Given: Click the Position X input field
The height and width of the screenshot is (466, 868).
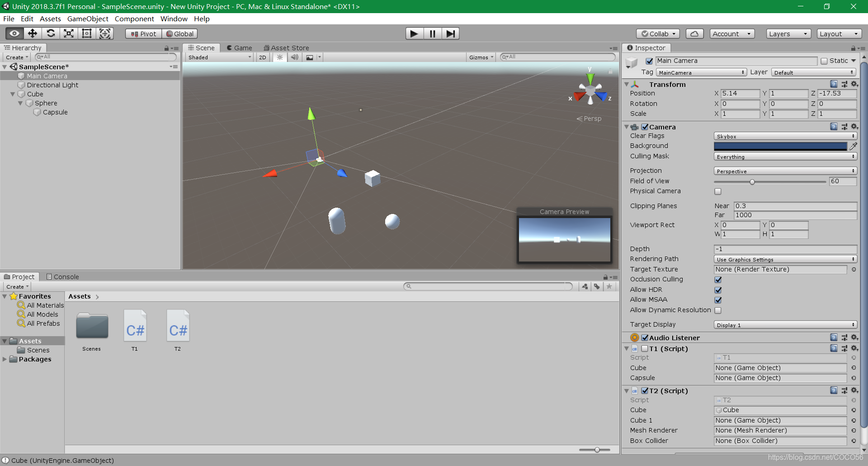Looking at the screenshot, I should pyautogui.click(x=740, y=94).
